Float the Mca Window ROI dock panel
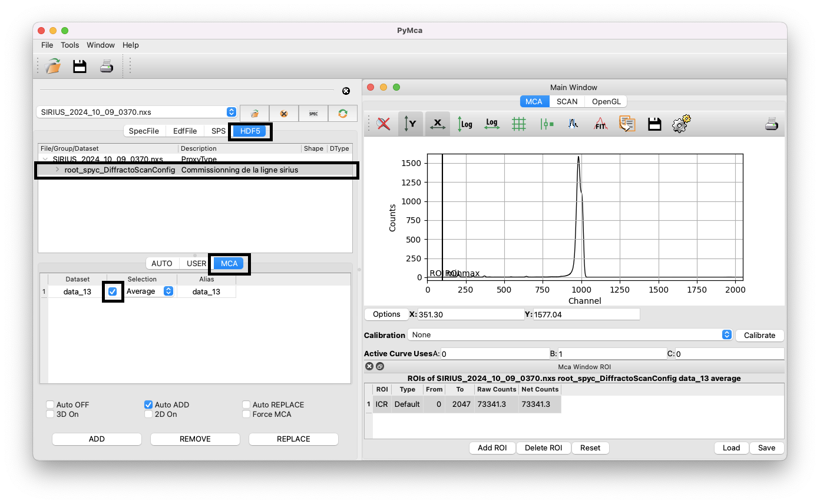This screenshot has width=820, height=504. point(380,366)
